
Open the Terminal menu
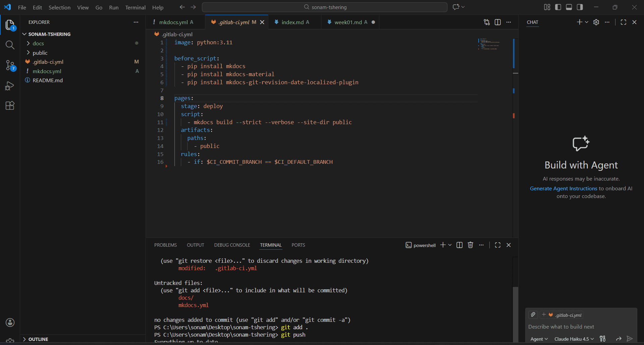click(x=135, y=7)
